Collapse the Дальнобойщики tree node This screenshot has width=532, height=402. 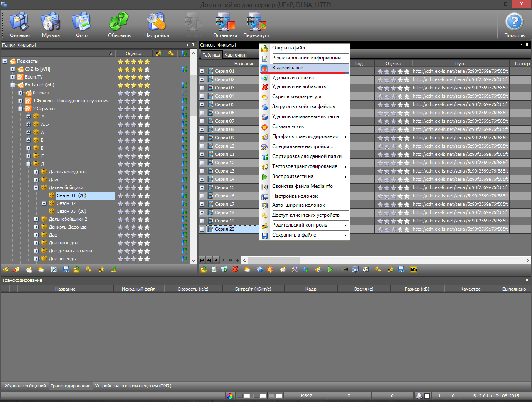tap(36, 187)
